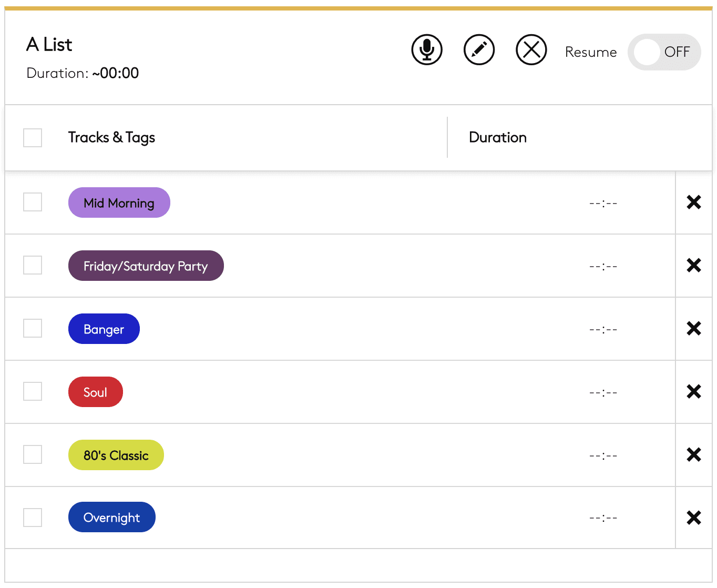Remove the Overnight tag row

tap(693, 517)
